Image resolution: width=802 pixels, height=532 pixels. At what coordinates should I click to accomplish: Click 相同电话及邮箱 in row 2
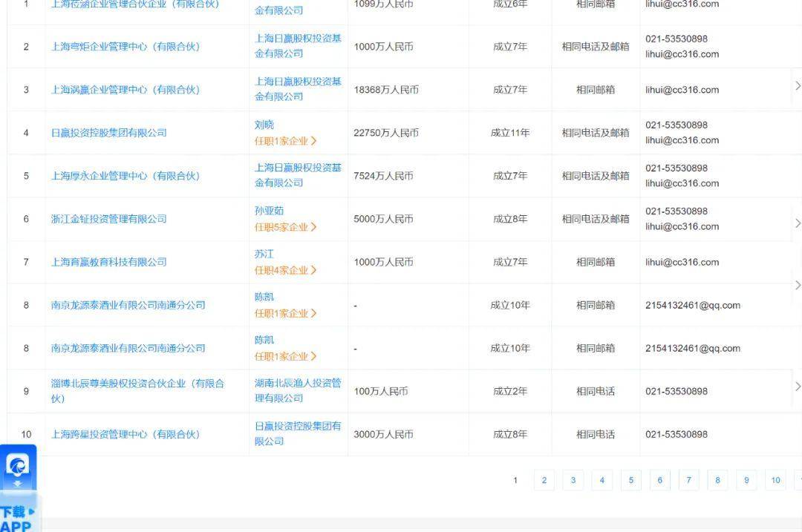[596, 47]
